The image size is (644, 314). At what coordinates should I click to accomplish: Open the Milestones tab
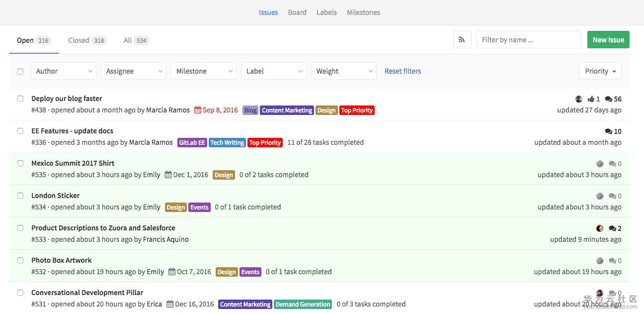[363, 12]
